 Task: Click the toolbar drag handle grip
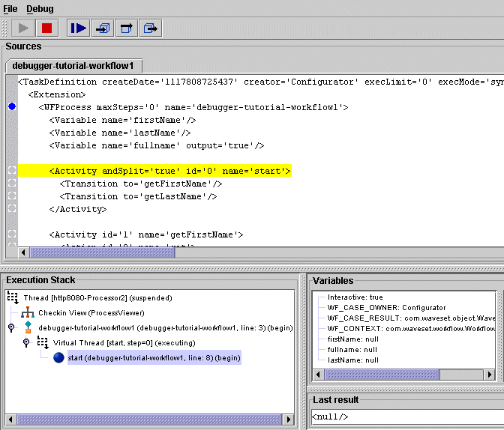coord(4,28)
